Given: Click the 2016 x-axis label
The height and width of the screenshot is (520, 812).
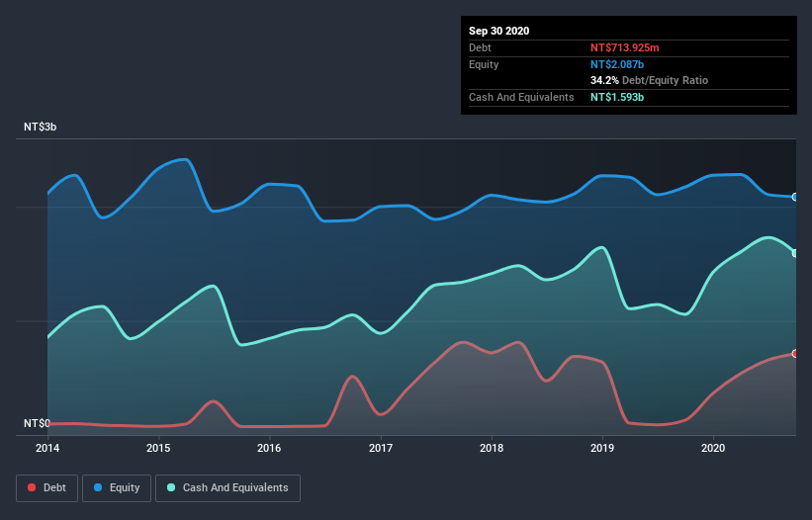Looking at the screenshot, I should 269,448.
